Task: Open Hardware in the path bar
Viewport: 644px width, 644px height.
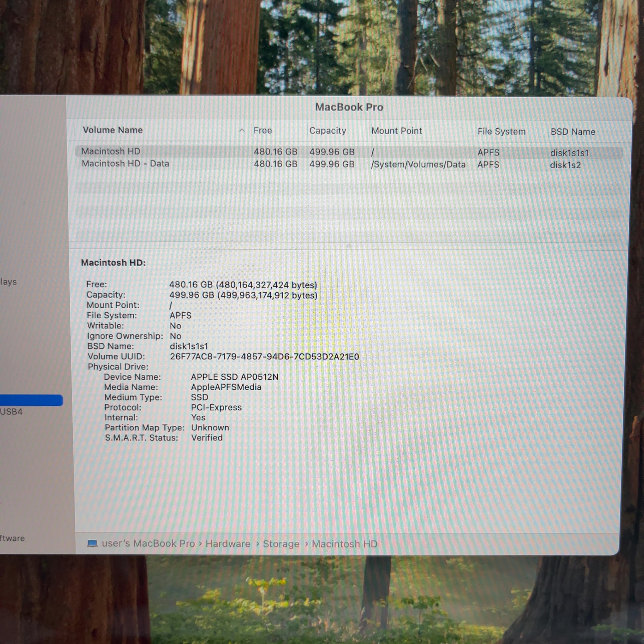Action: tap(228, 544)
